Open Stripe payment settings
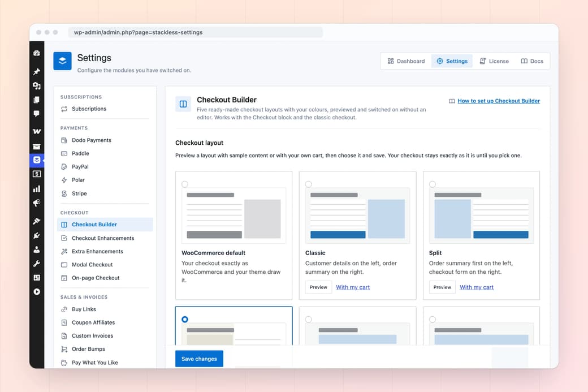 click(105, 193)
